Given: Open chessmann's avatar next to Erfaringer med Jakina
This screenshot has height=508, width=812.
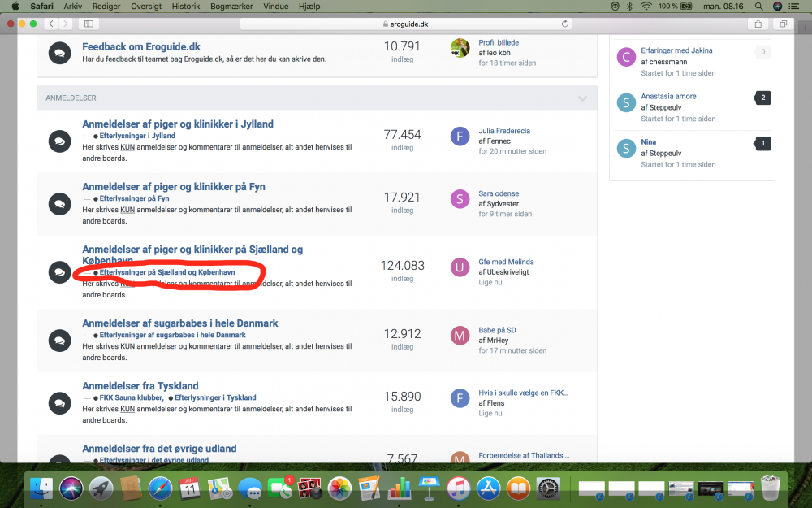Looking at the screenshot, I should 626,57.
